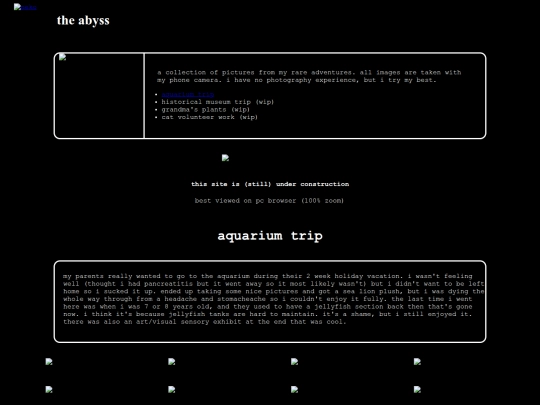Open the second photo in the bottom gallery row

tap(172, 390)
